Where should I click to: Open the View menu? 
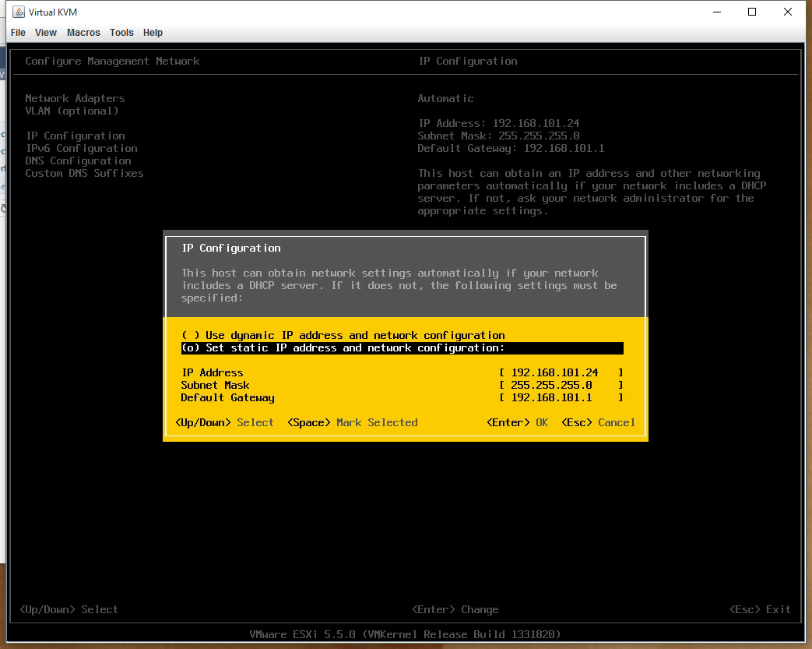(46, 33)
